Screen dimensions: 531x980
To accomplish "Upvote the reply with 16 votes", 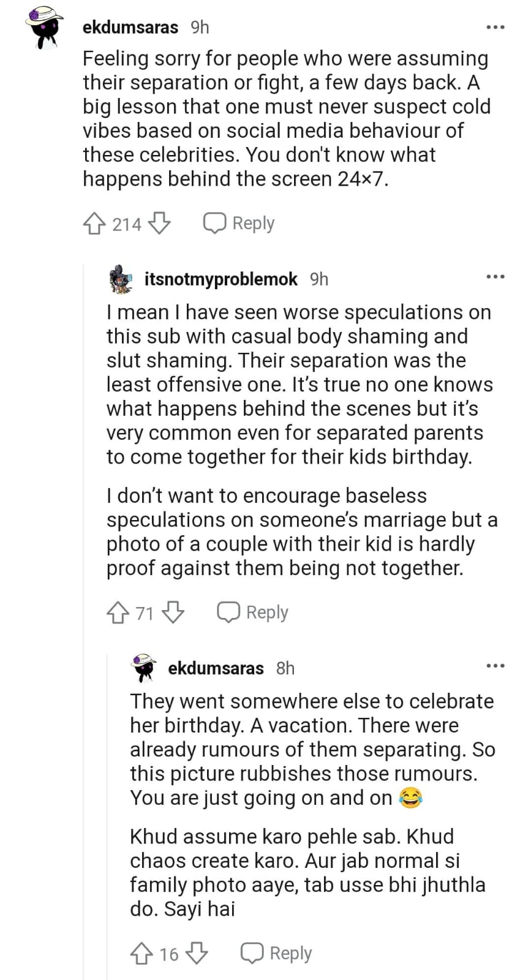I will (141, 953).
